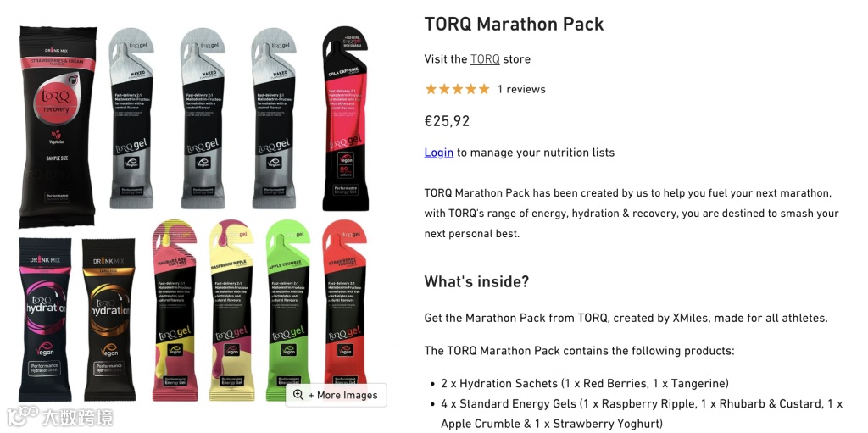Click the pink TORQ hydration drink mix sachet
The width and height of the screenshot is (868, 433).
coord(46,319)
